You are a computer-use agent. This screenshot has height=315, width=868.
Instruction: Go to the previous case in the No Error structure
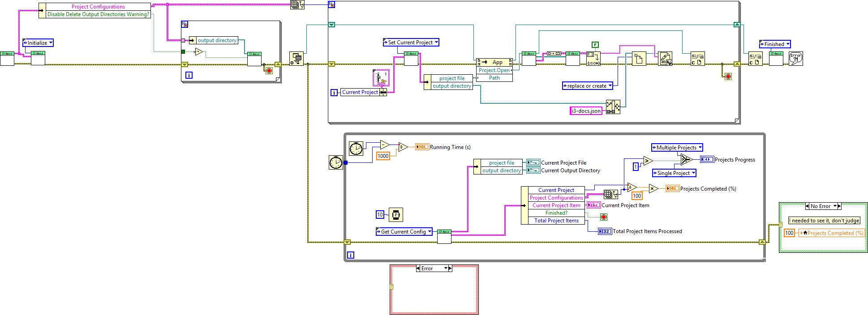(x=807, y=206)
